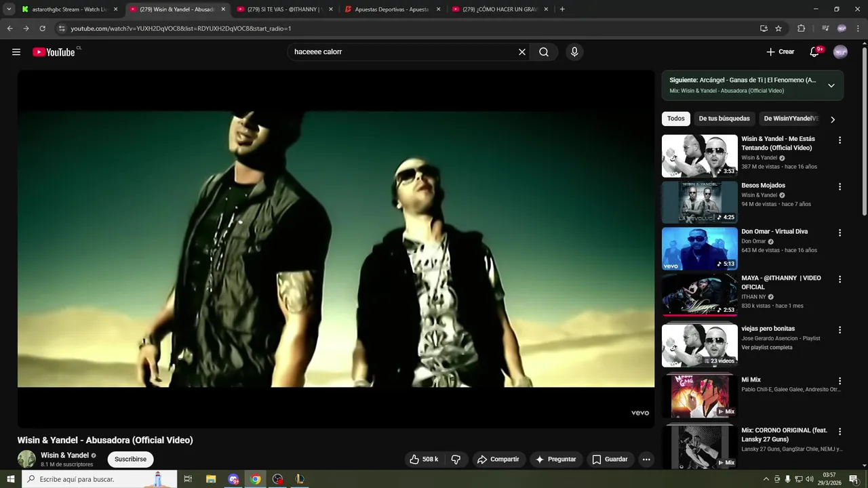The width and height of the screenshot is (868, 488).
Task: Open Windows notification center
Action: tap(854, 479)
